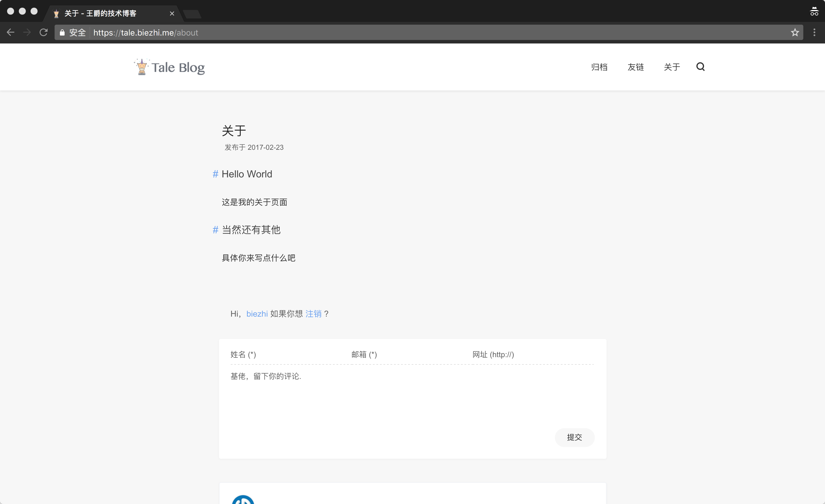The height and width of the screenshot is (504, 825).
Task: Open the 友链 links page
Action: pos(636,67)
